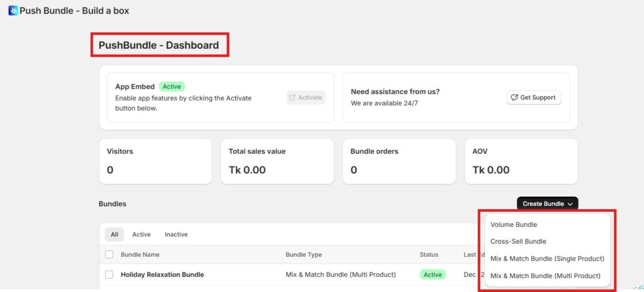This screenshot has width=644, height=292.
Task: Click the Active status badge of Holiday Relaxation Bundle
Action: tap(433, 275)
